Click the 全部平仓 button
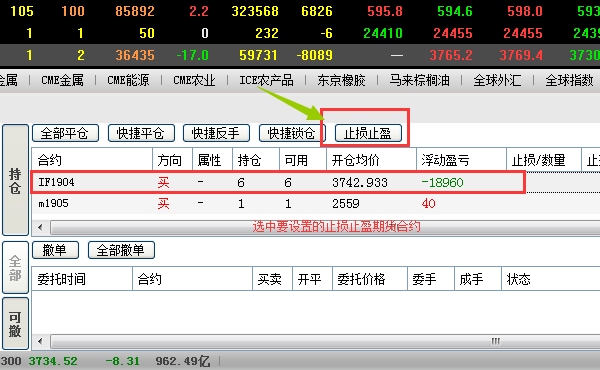This screenshot has width=600, height=370. [x=65, y=133]
